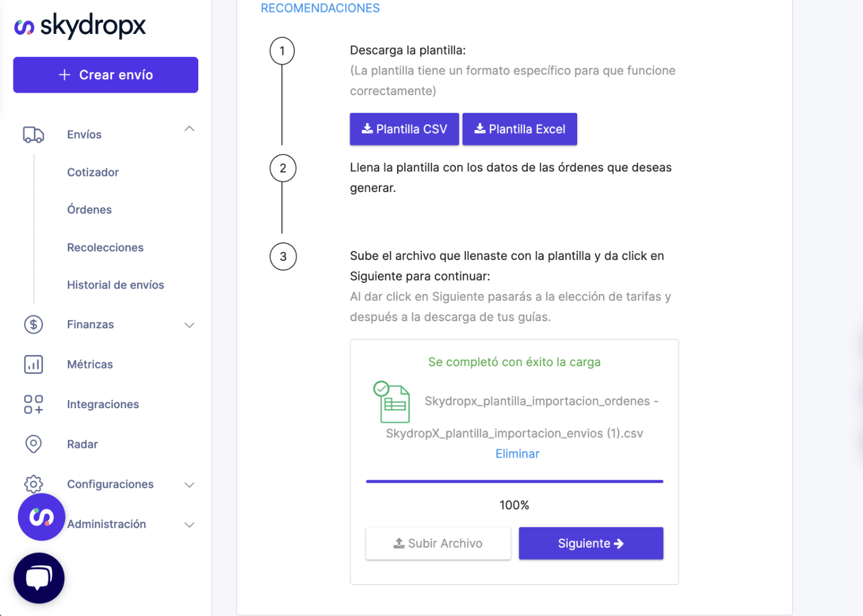Click the 100% upload progress bar
The height and width of the screenshot is (616, 863).
point(514,481)
